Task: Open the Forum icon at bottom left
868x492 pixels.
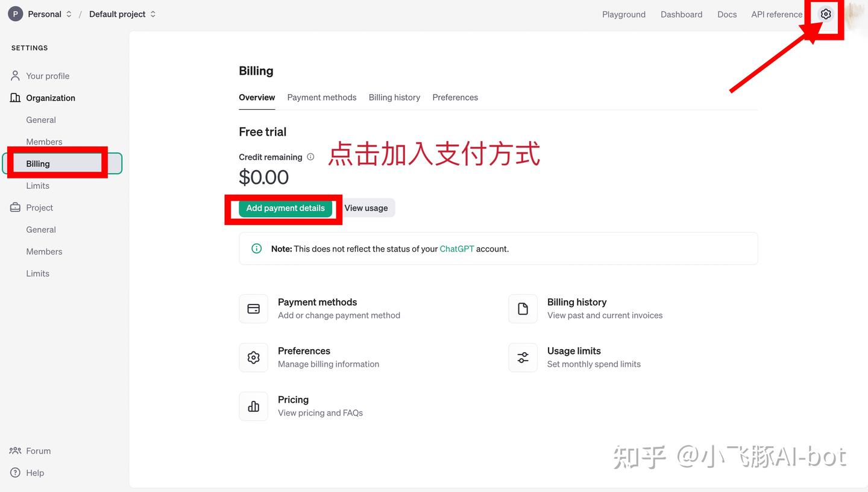Action: coord(14,450)
